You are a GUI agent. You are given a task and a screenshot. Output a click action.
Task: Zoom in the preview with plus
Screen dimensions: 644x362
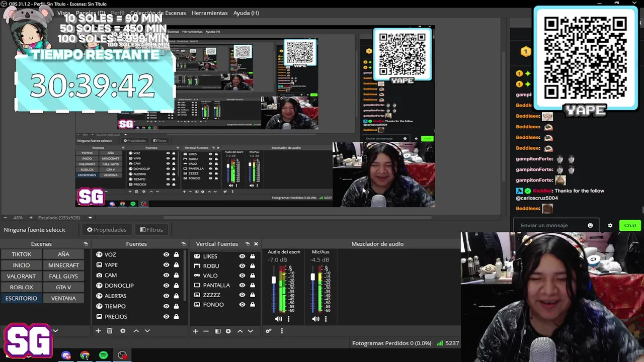point(31,218)
